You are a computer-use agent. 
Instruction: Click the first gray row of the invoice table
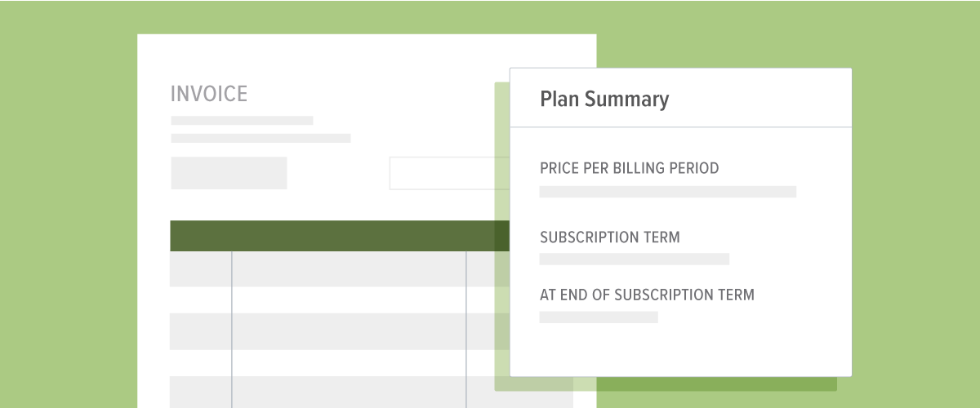tap(340, 268)
